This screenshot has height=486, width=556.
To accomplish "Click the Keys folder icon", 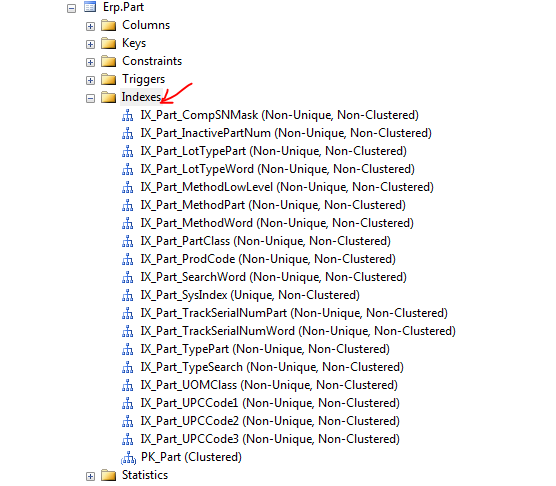I will click(x=109, y=43).
